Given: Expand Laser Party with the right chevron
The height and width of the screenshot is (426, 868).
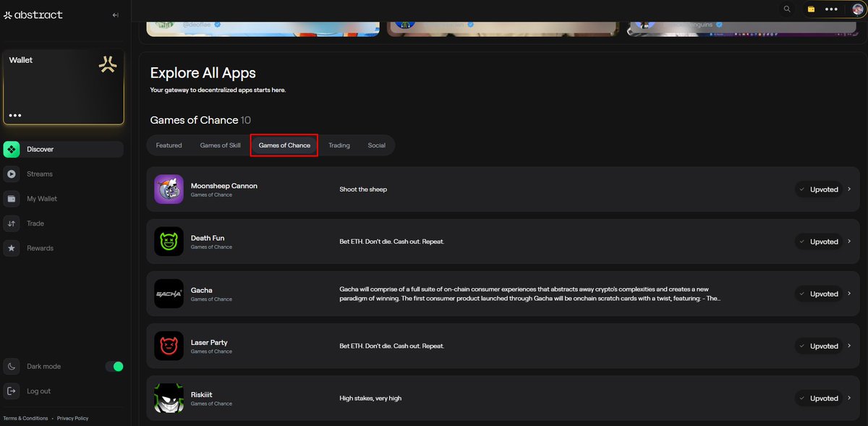Looking at the screenshot, I should coord(849,346).
